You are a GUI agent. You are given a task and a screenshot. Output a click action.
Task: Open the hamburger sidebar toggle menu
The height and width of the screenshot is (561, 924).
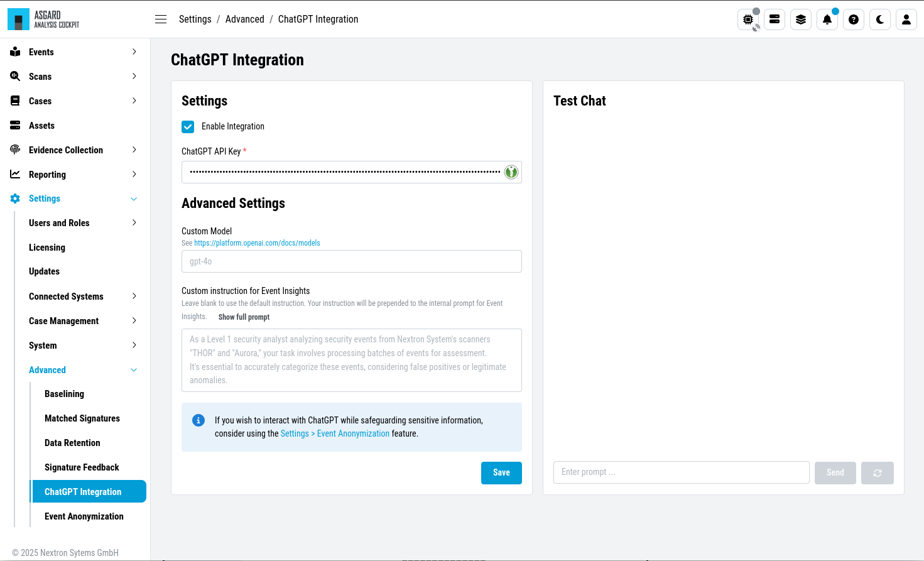coord(161,19)
